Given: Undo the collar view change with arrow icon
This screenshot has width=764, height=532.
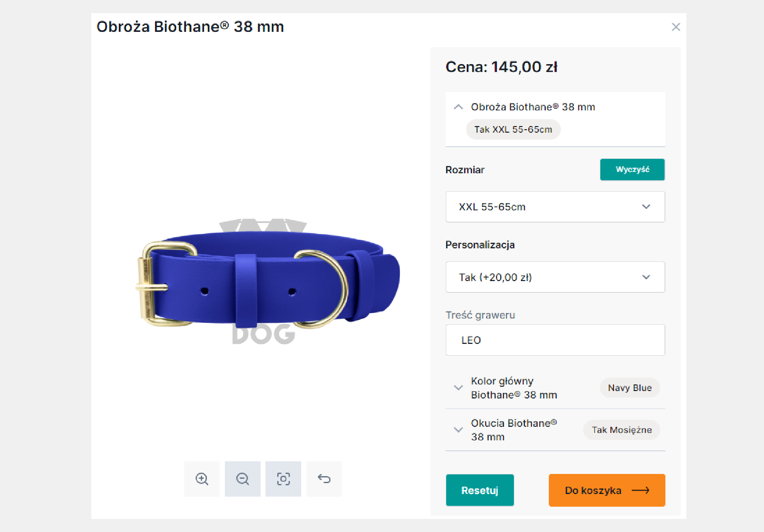Looking at the screenshot, I should 323,479.
